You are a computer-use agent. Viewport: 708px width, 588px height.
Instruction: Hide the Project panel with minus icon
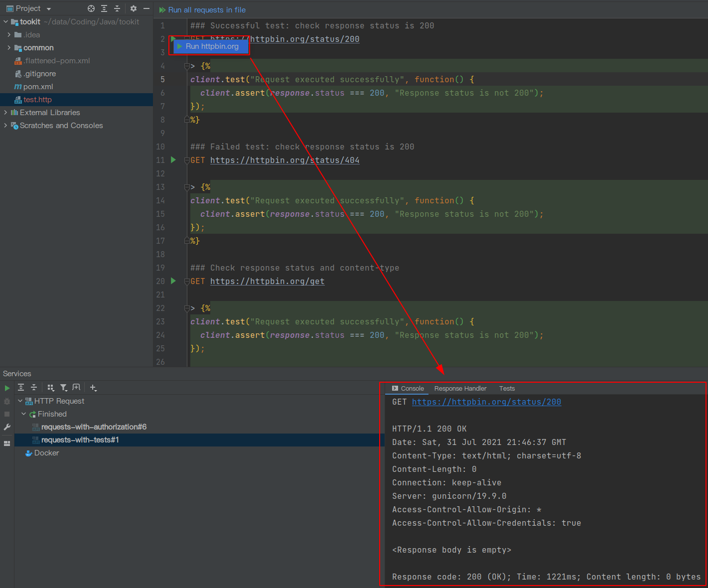(x=146, y=8)
